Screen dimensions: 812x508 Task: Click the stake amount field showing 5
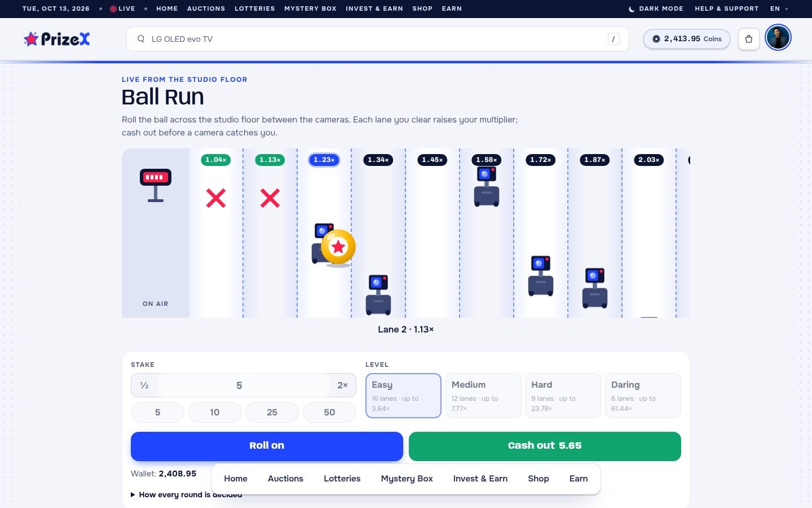(x=244, y=386)
